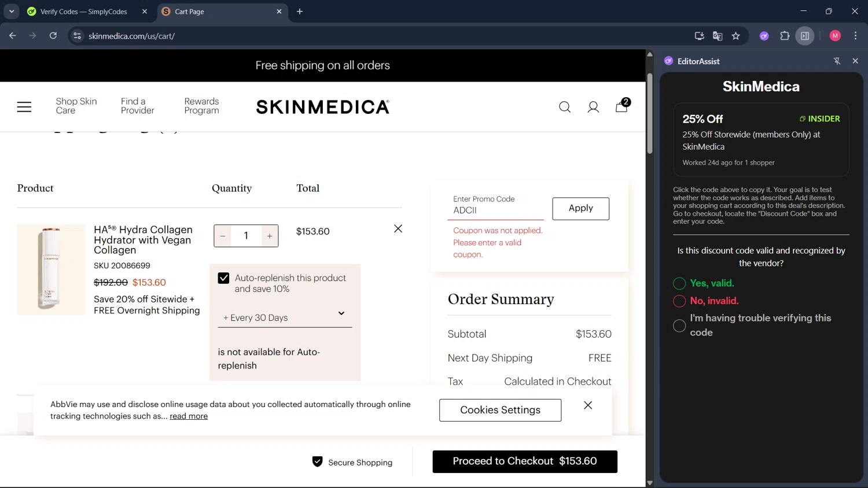Open Rewards Program menu item
868x488 pixels.
201,106
